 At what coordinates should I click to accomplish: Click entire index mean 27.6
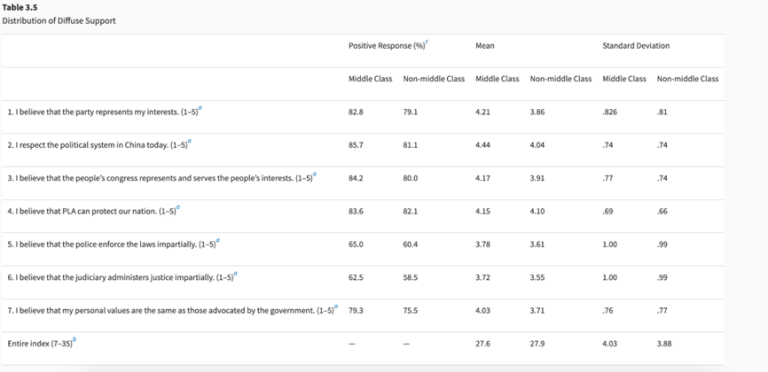[482, 344]
